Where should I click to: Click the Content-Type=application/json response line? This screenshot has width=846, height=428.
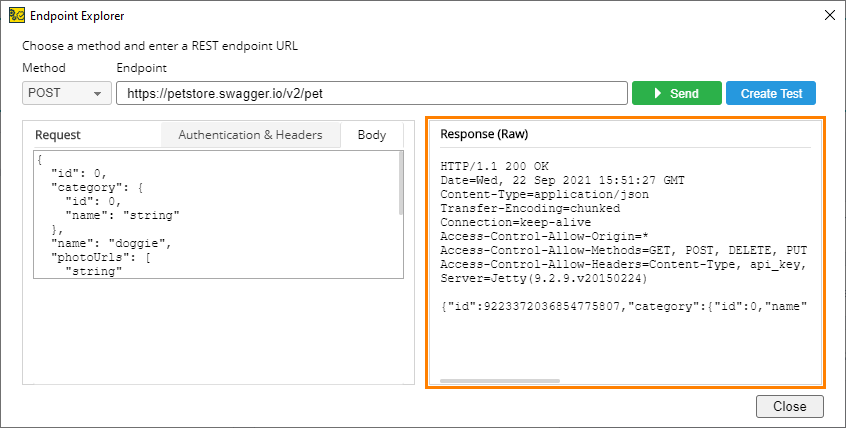(x=544, y=194)
